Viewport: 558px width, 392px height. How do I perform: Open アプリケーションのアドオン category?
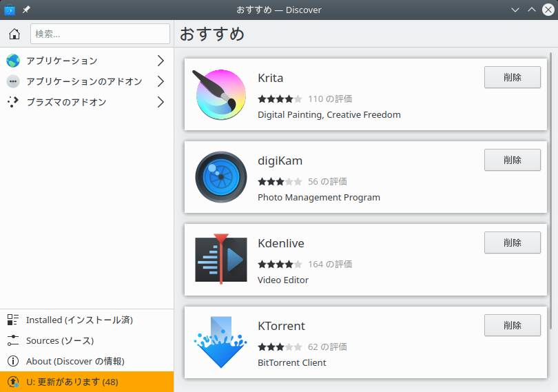point(87,81)
